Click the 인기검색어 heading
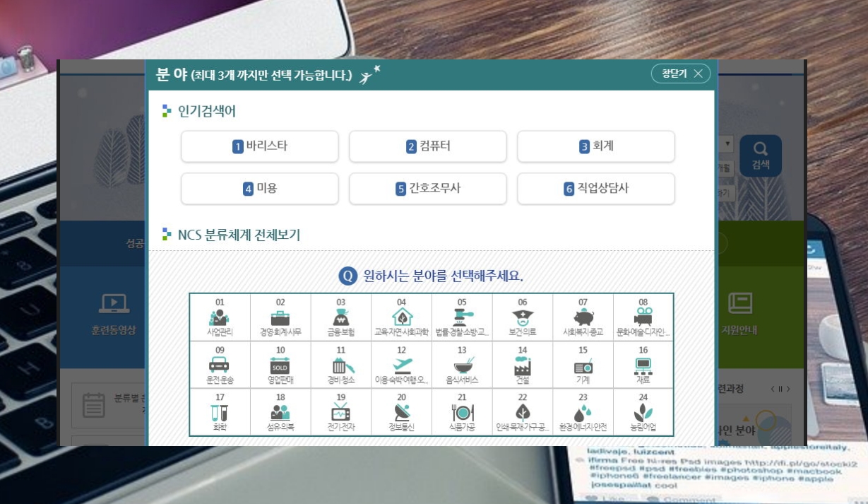 pyautogui.click(x=207, y=111)
